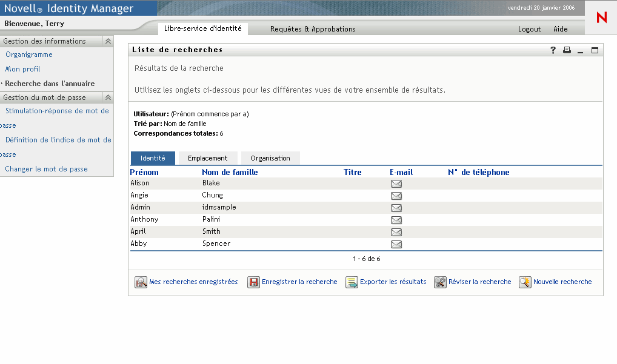Click the print icon in portlet header
This screenshot has width=617, height=364.
pos(567,50)
